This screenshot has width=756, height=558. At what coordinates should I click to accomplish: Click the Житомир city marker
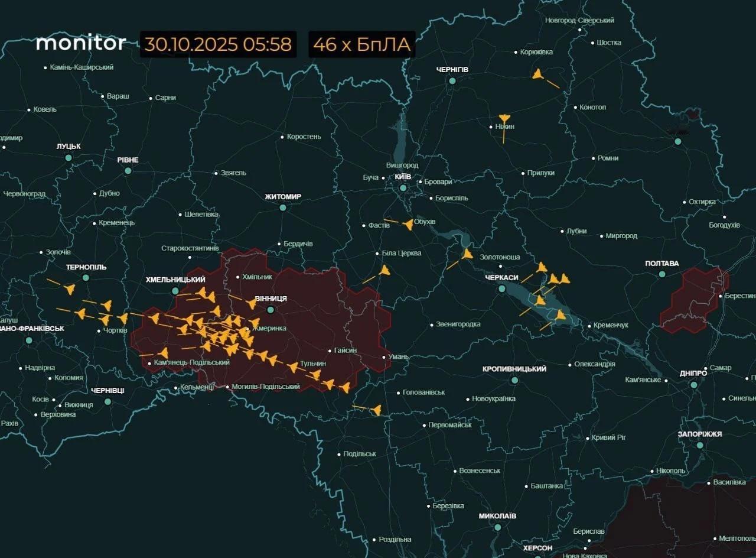coord(283,207)
